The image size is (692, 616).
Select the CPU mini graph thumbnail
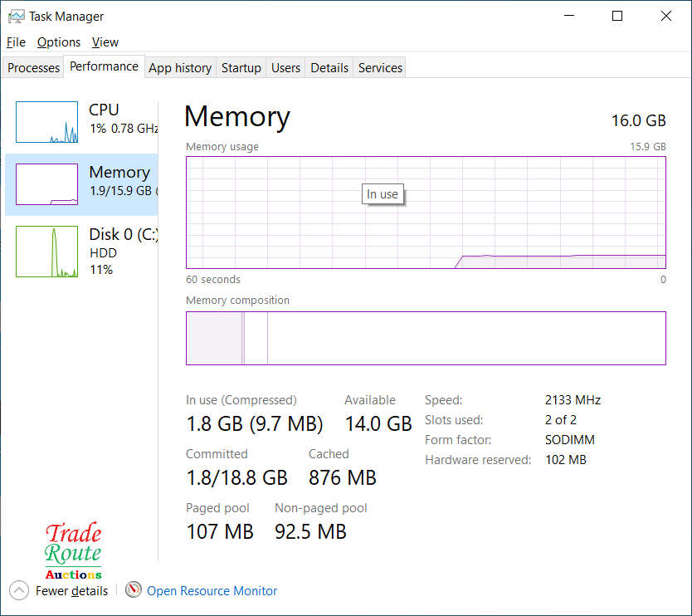[47, 122]
